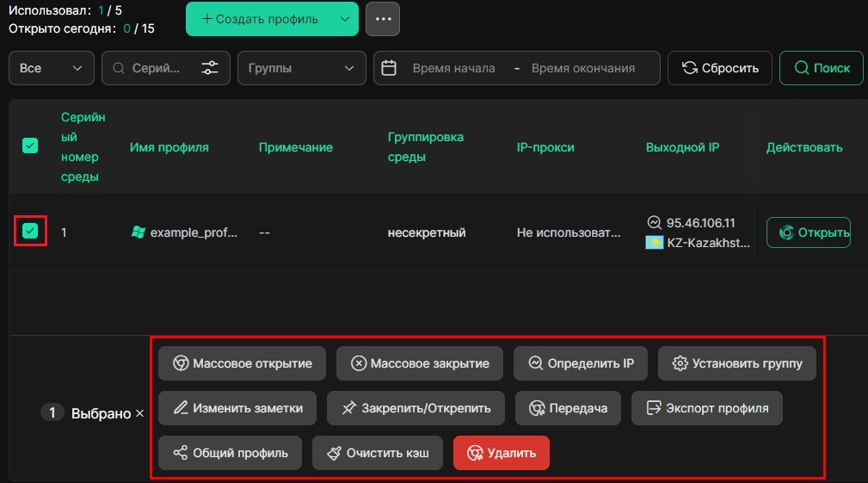This screenshot has height=483, width=868.
Task: Click the Действовать column header
Action: (804, 147)
